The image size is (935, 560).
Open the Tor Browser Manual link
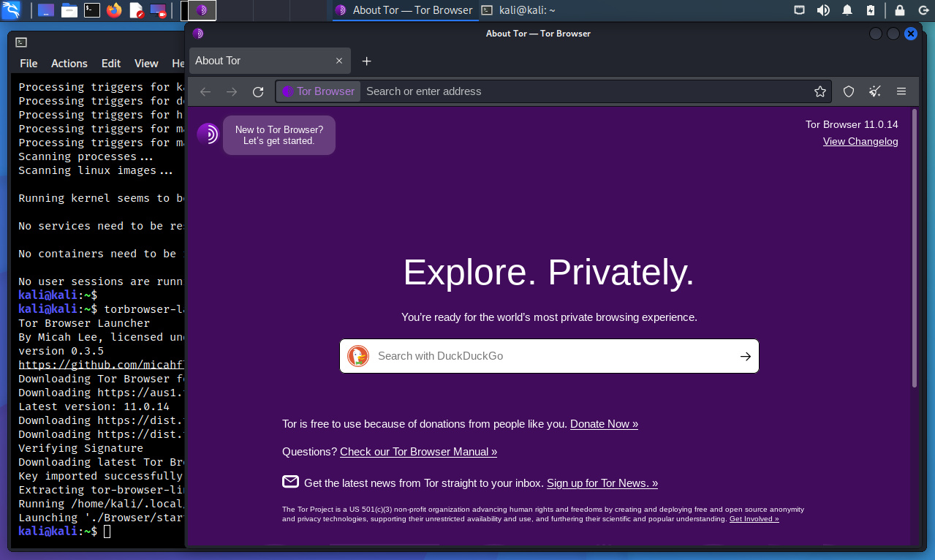(x=418, y=452)
